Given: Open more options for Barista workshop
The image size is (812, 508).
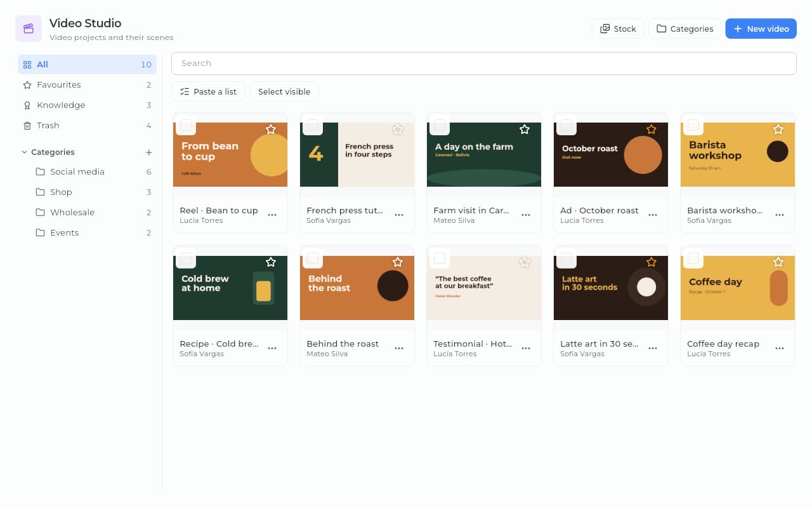Looking at the screenshot, I should tap(780, 215).
